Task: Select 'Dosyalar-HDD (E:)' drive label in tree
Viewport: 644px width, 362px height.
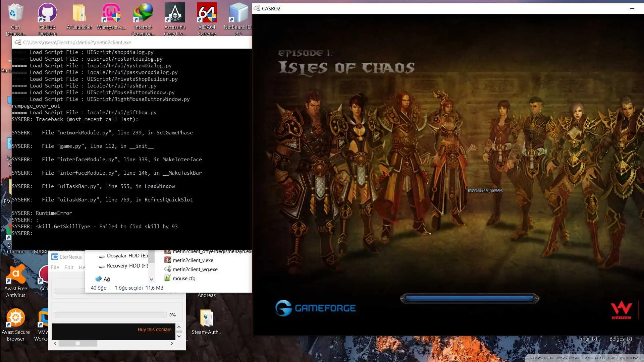Action: [127, 255]
